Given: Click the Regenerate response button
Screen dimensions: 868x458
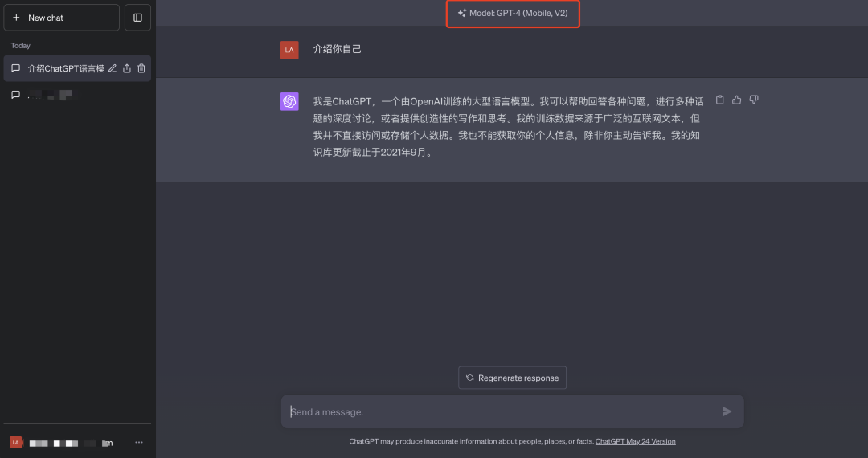Looking at the screenshot, I should pyautogui.click(x=512, y=378).
